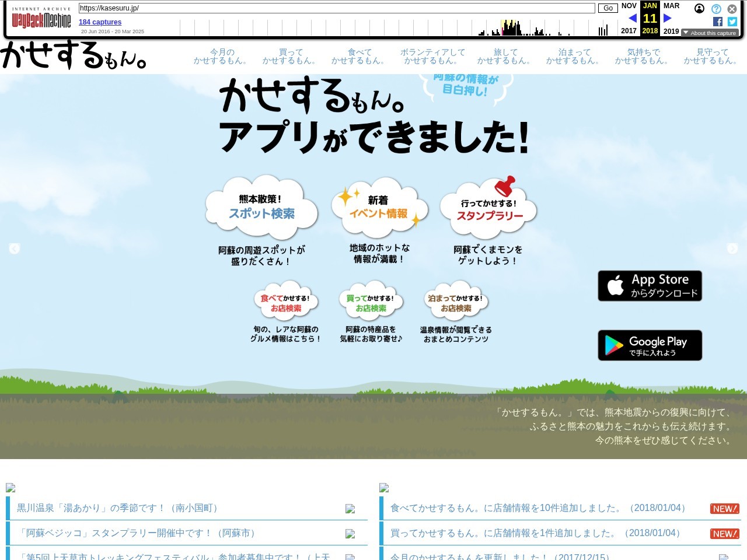This screenshot has width=747, height=560.
Task: Share capture on Twitter
Action: pyautogui.click(x=732, y=22)
